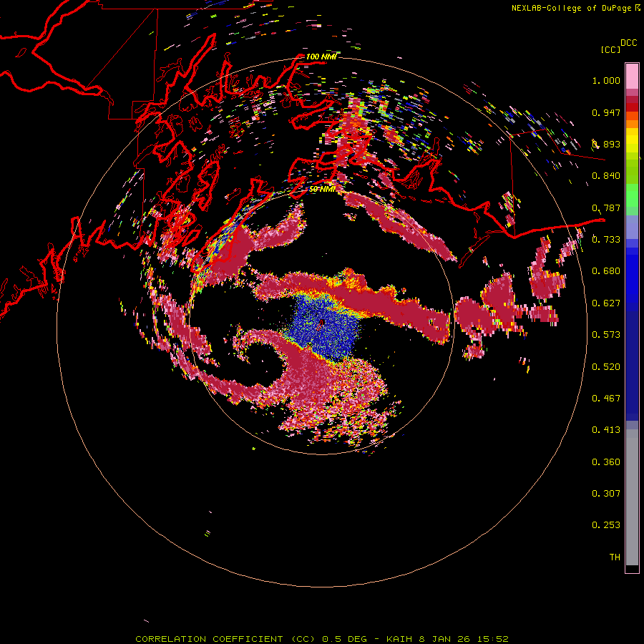Select the 0.627 legend value

click(606, 303)
